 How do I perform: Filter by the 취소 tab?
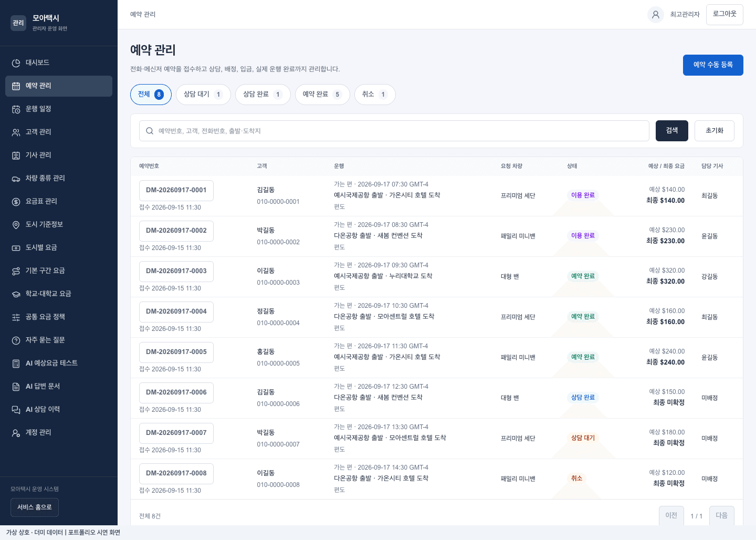coord(375,95)
